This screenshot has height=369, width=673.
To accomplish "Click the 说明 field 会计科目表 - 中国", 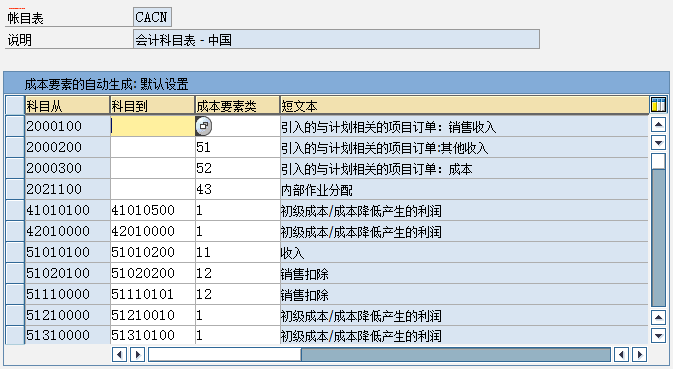I will click(x=336, y=39).
